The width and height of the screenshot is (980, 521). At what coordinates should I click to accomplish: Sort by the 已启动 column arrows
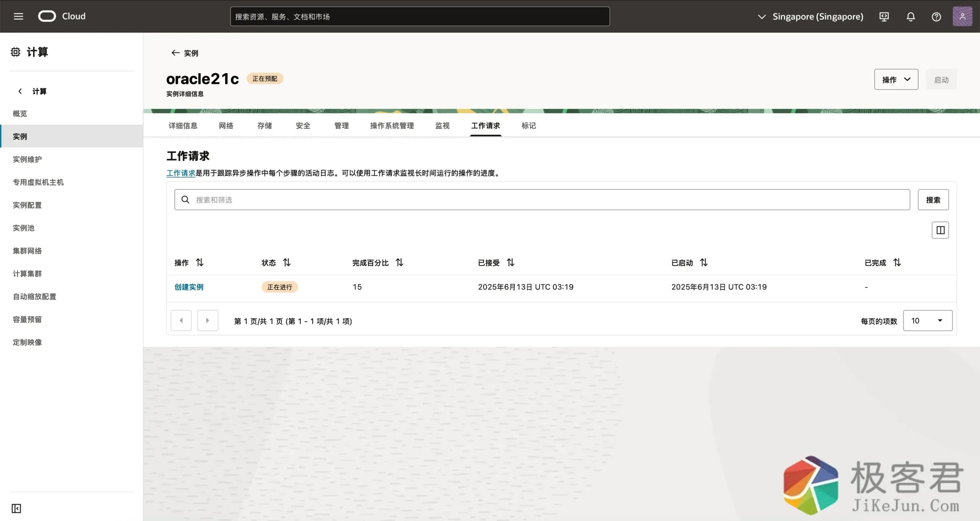704,263
